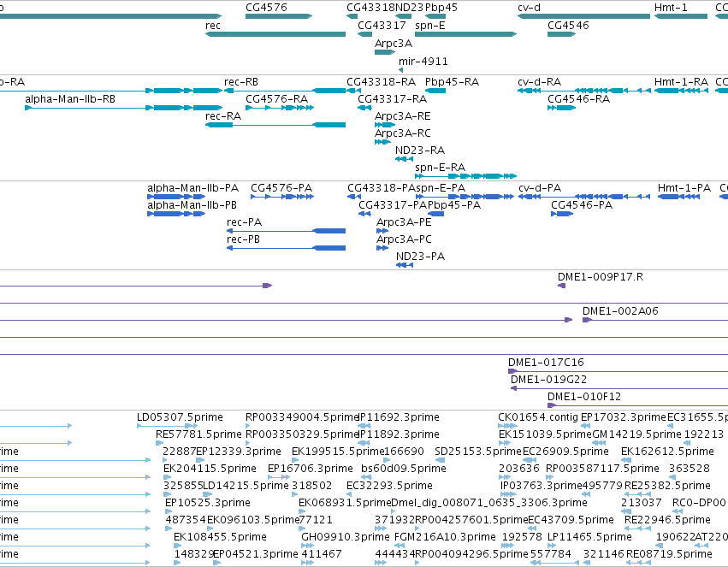This screenshot has width=728, height=567.
Task: Select protein CG4576-PA
Action: [282, 197]
